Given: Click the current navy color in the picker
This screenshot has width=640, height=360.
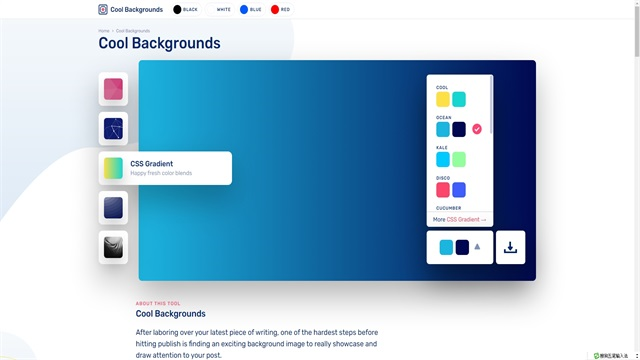Looking at the screenshot, I should click(462, 247).
